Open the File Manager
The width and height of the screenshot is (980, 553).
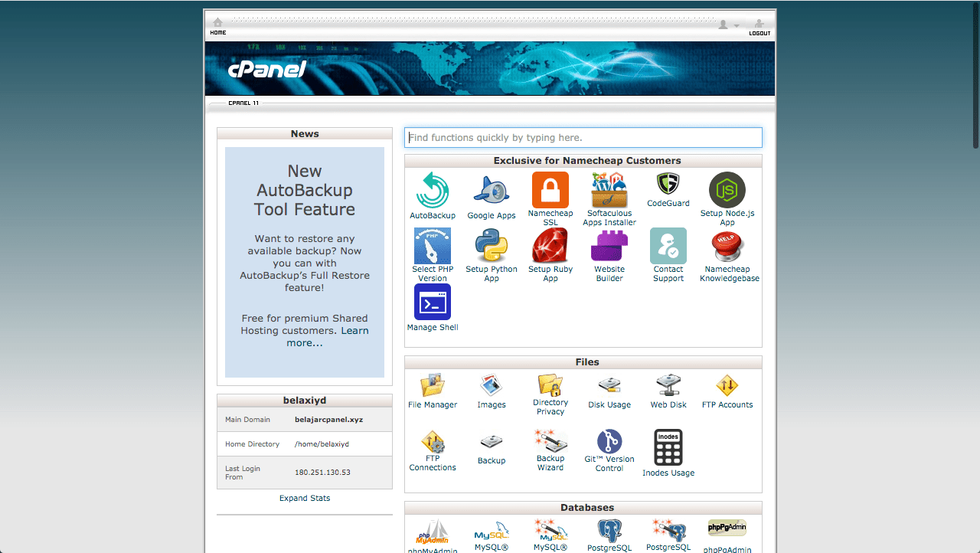tap(432, 391)
